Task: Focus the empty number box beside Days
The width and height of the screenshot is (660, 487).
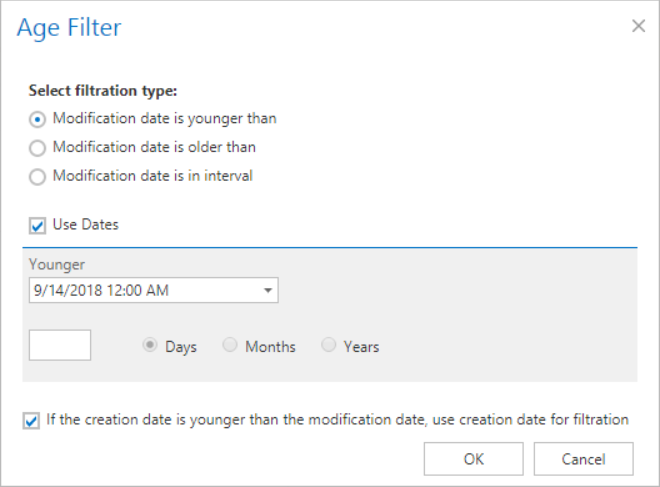Action: tap(60, 346)
